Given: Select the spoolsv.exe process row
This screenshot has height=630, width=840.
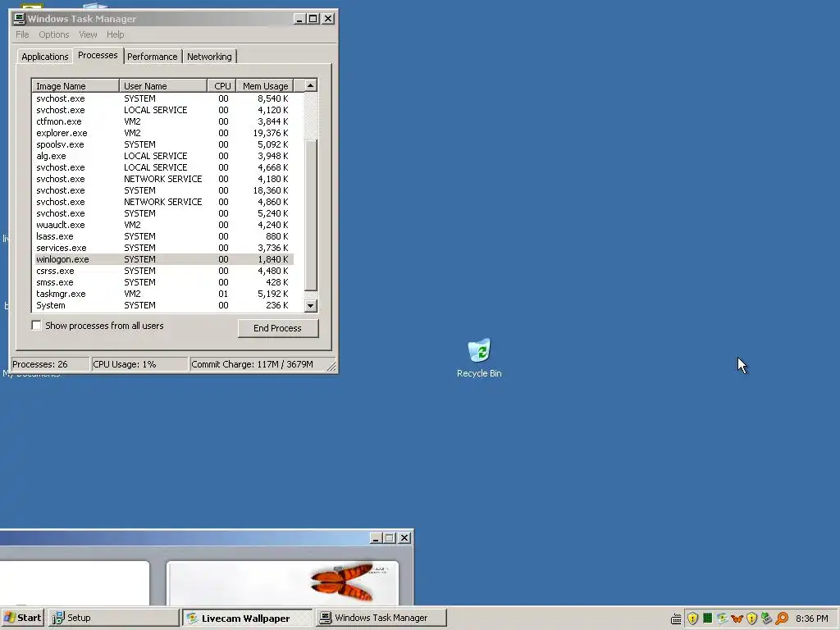Looking at the screenshot, I should point(162,144).
